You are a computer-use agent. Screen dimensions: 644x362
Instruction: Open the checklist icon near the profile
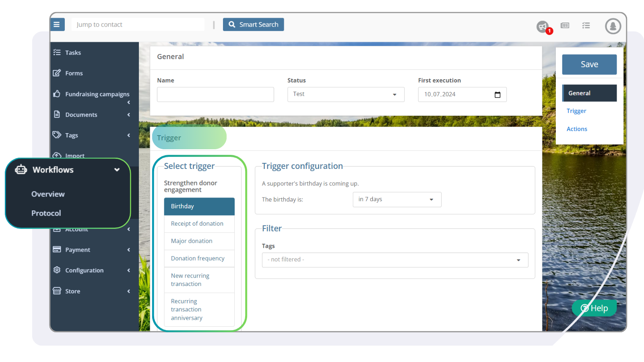click(586, 25)
